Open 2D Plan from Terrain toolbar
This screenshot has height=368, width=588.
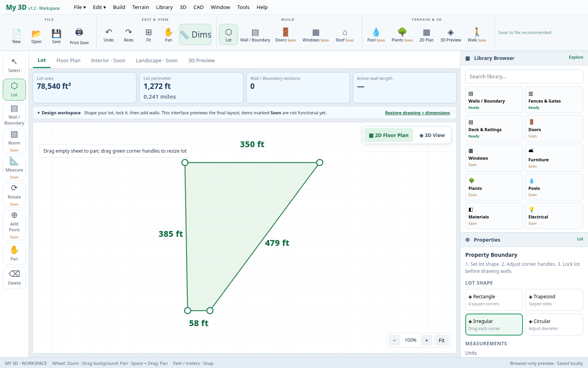[426, 34]
